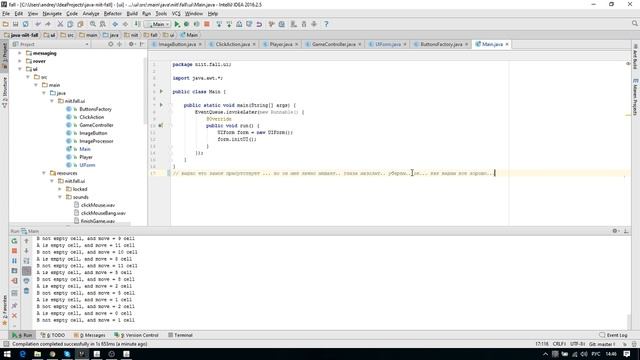Switch to the GameController.java tab
Viewport: 640px width, 360px height.
click(x=334, y=44)
